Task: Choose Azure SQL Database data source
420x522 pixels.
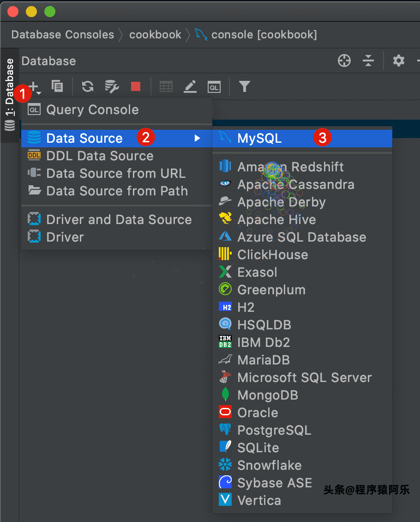Action: click(302, 237)
